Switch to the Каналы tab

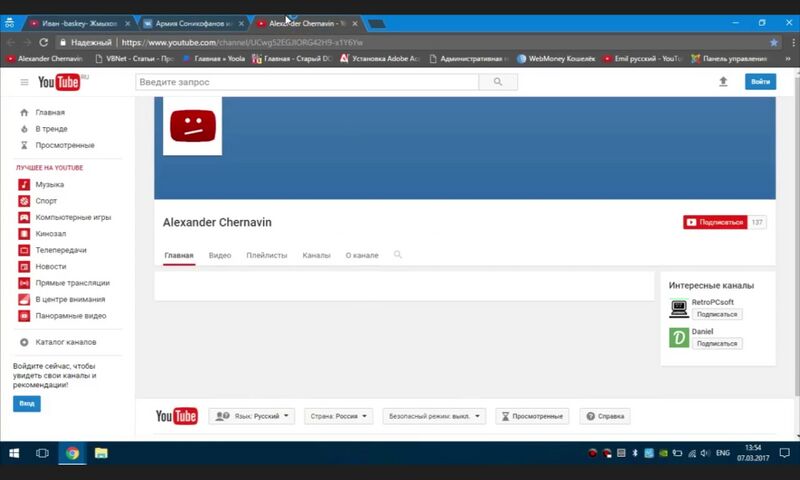click(x=316, y=255)
